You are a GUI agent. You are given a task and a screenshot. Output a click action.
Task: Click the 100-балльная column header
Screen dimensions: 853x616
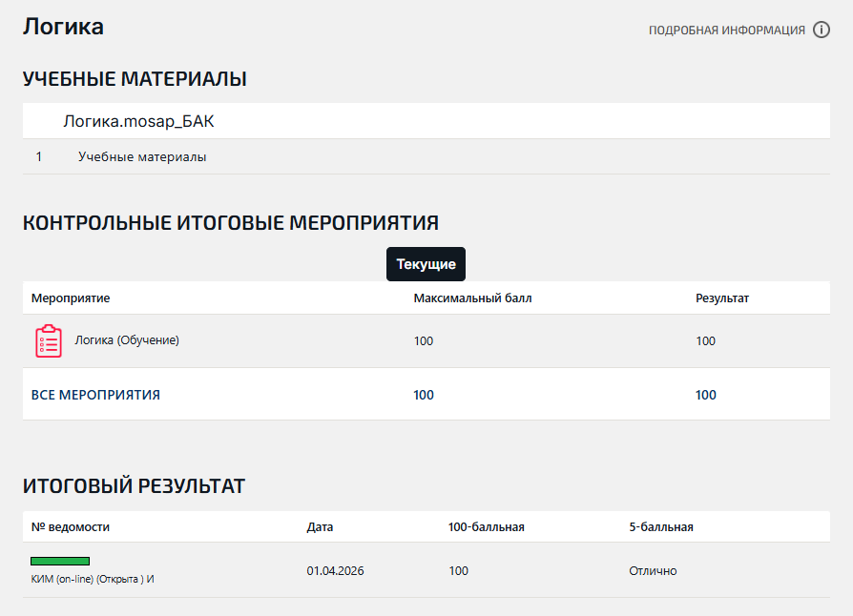click(486, 527)
